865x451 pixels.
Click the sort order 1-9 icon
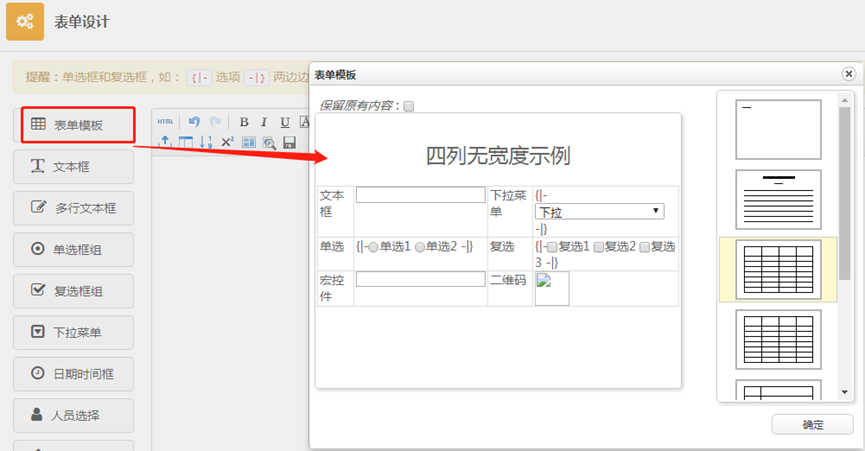point(206,142)
